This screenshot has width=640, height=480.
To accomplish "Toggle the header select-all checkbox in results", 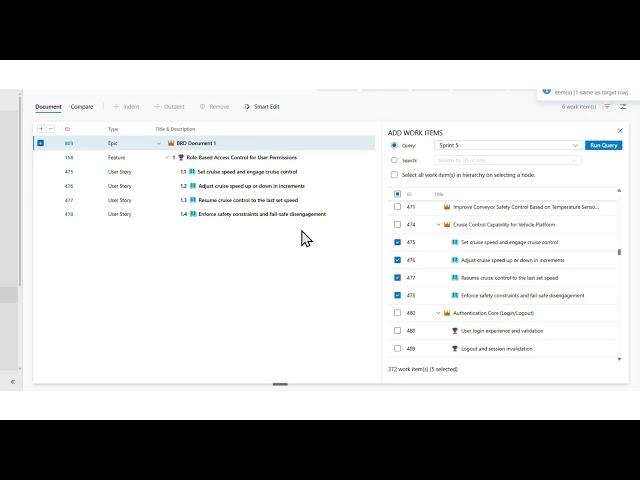I will [397, 194].
